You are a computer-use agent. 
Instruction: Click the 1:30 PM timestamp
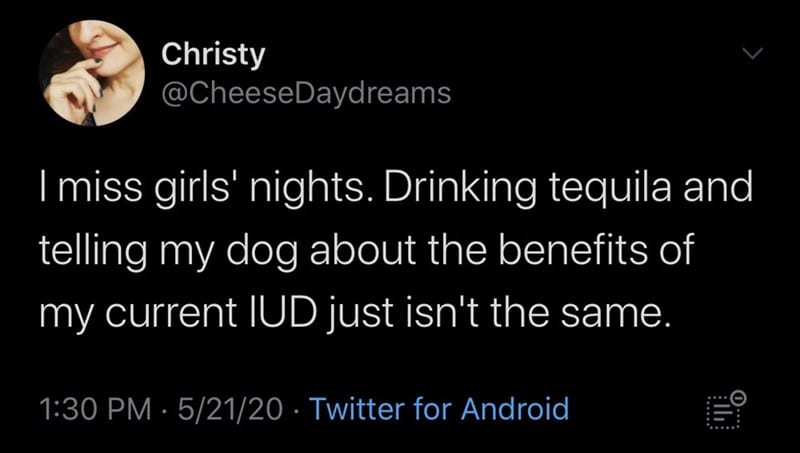95,409
